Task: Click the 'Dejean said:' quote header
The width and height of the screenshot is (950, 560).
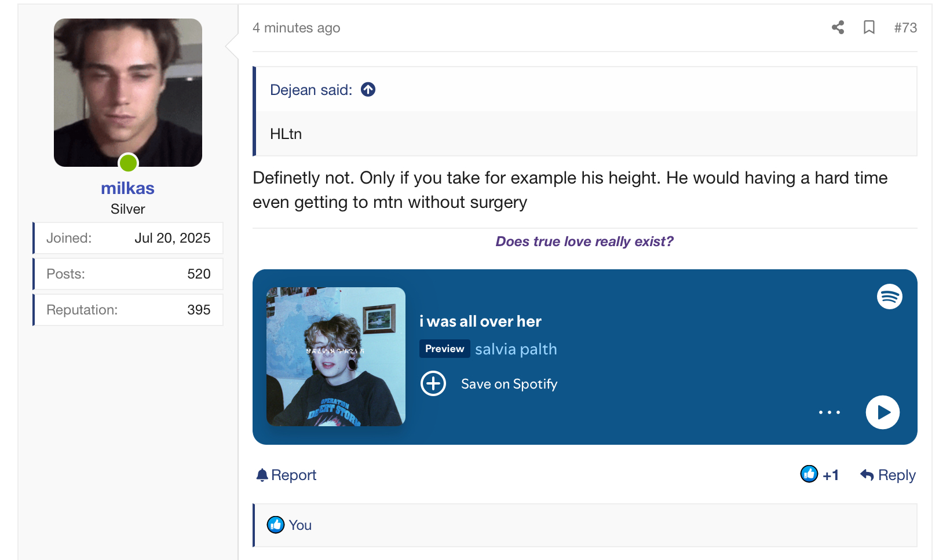Action: [311, 90]
